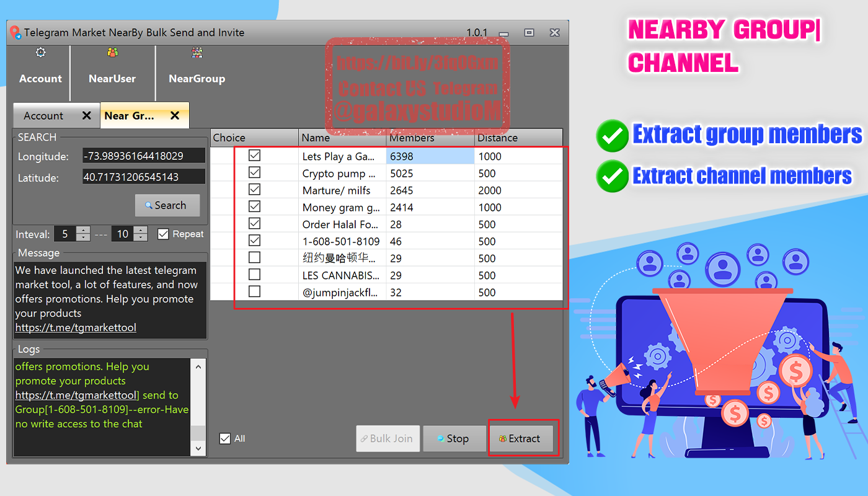Open the Account section via gear icon
Screen dimensions: 868x496
pos(40,53)
